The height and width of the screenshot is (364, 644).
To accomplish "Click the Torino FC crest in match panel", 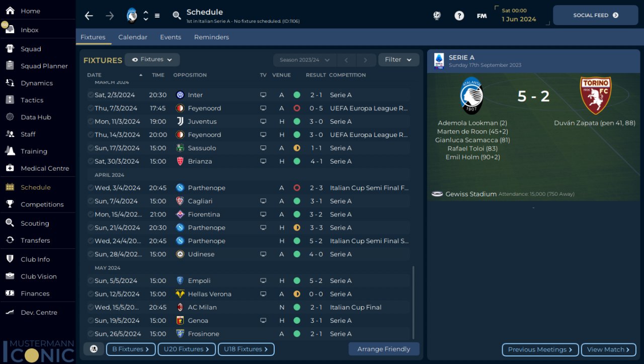I will (595, 95).
